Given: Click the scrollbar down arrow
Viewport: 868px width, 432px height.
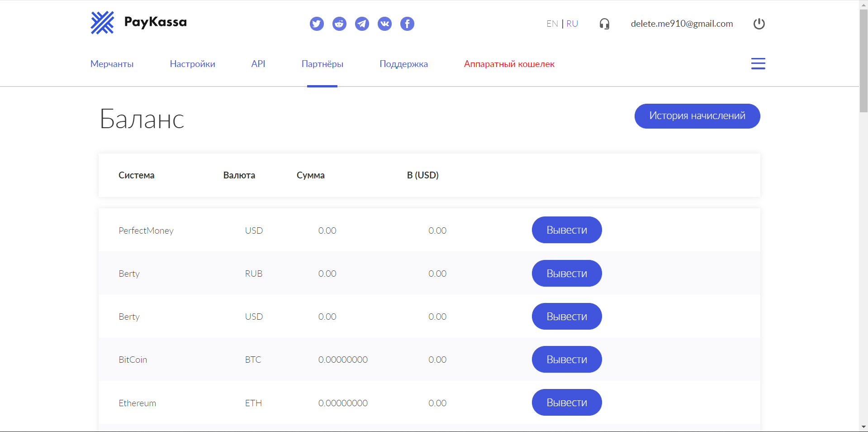Looking at the screenshot, I should pos(863,427).
